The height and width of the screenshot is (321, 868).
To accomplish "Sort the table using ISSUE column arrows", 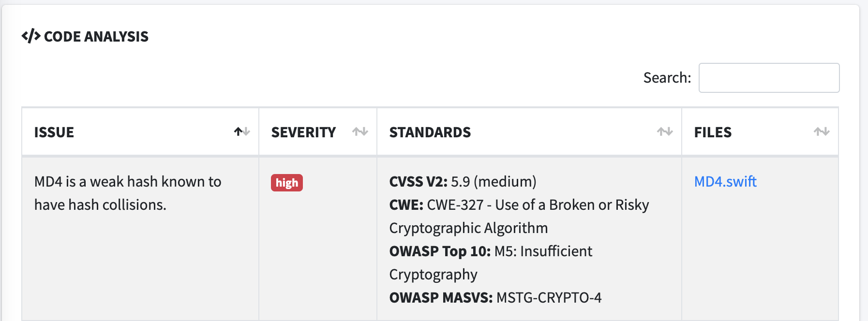I will click(x=242, y=131).
